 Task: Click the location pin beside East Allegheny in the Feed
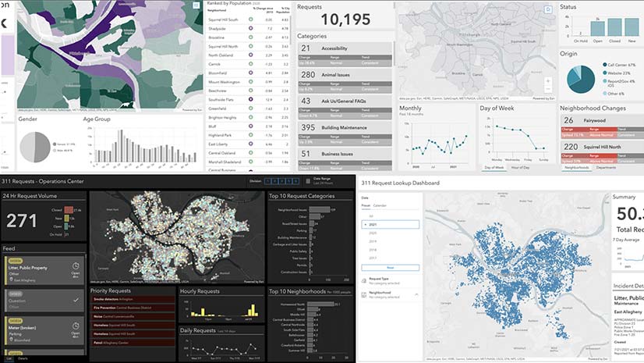11,280
